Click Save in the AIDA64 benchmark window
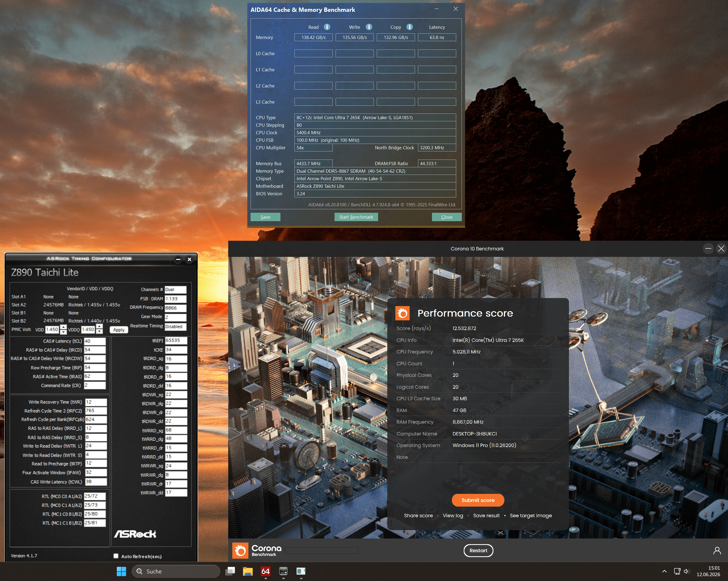Viewport: 728px width, 581px height. click(265, 217)
